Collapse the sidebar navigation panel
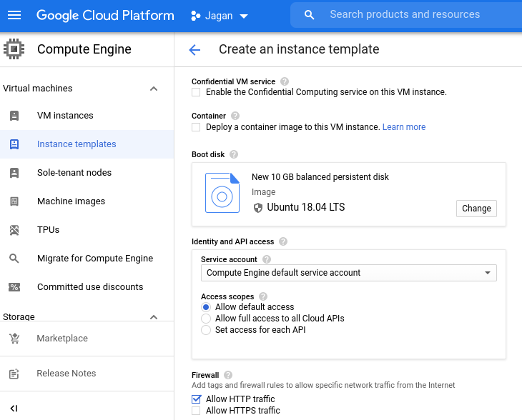The height and width of the screenshot is (420, 522). click(x=14, y=409)
